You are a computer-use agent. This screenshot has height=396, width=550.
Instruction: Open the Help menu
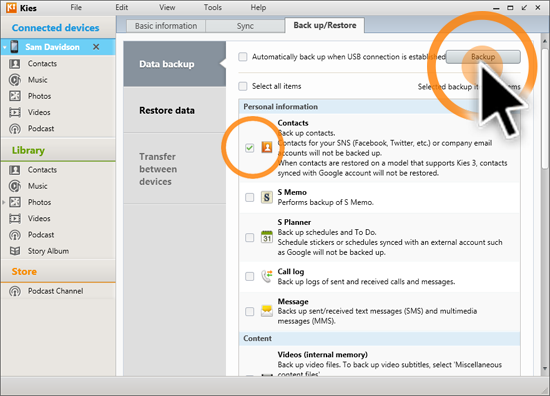[x=258, y=7]
